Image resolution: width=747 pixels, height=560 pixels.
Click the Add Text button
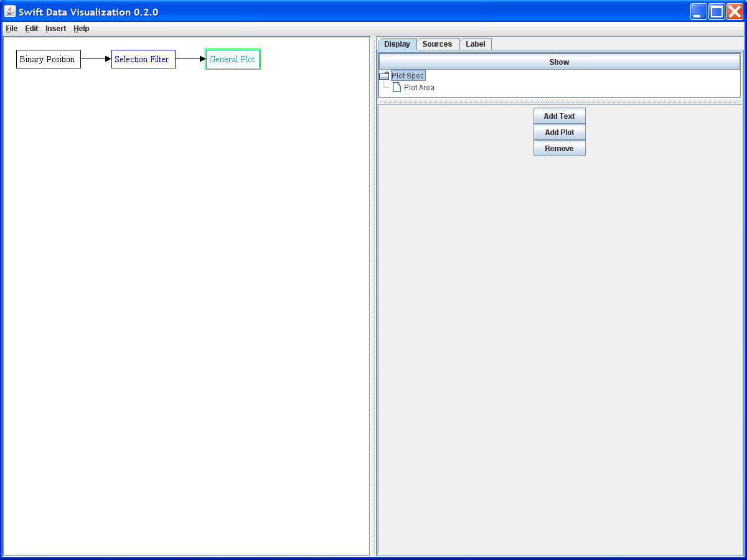tap(560, 116)
